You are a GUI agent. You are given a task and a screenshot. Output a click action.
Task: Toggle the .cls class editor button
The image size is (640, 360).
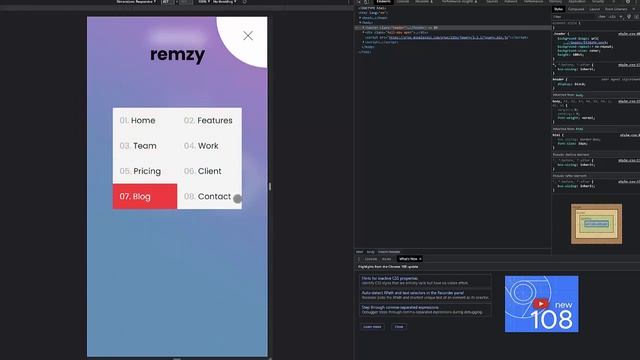pos(612,17)
